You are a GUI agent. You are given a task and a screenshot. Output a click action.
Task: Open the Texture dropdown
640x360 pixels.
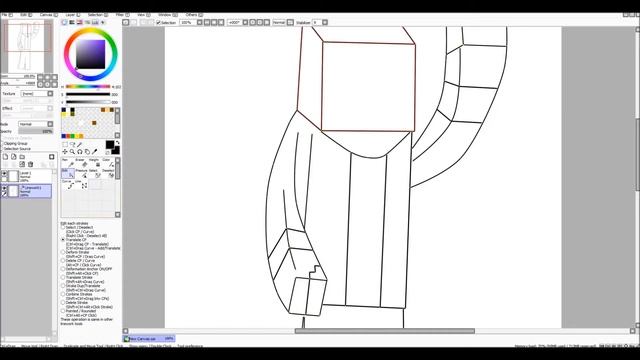coord(50,93)
